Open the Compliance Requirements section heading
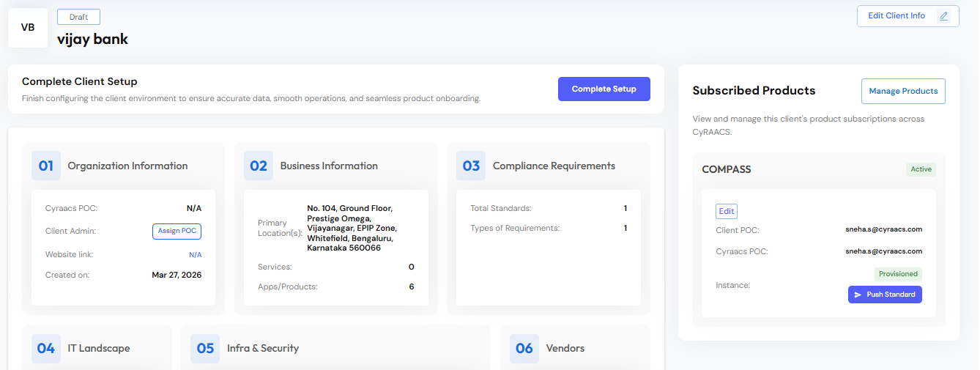 (554, 166)
